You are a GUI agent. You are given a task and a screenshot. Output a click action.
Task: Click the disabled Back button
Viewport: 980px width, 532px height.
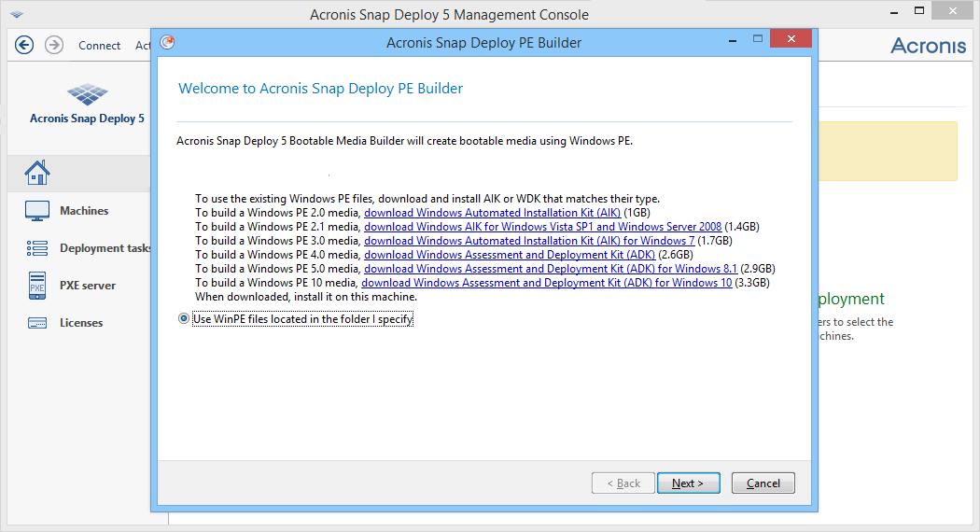(x=623, y=483)
